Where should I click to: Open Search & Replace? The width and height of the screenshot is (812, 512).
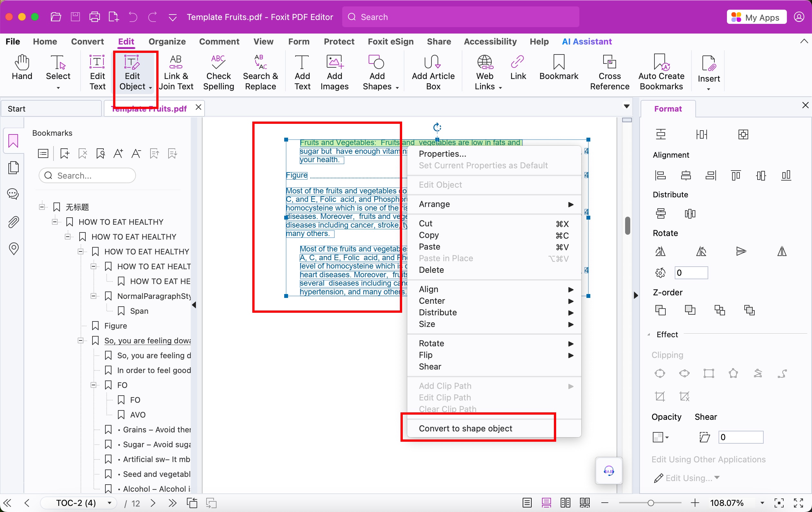tap(260, 72)
